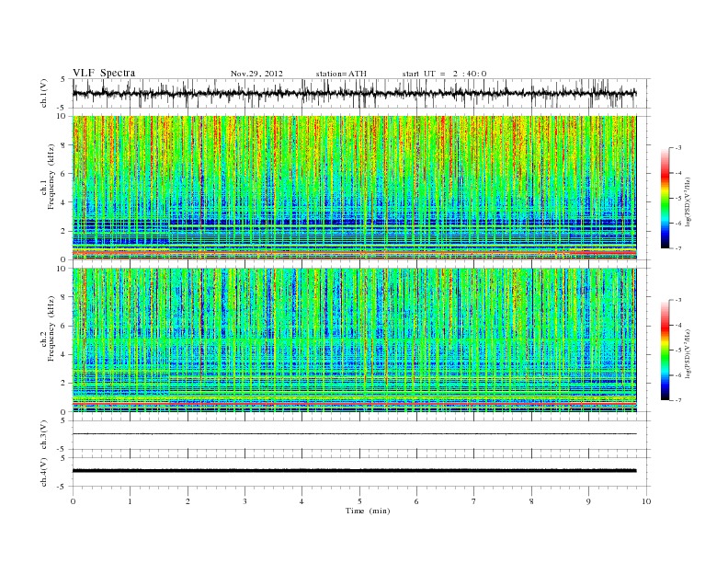Image resolution: width=728 pixels, height=563 pixels.
Task: Click the lower 'log(PSD)(V²/Hz)' colorbar label
Action: point(688,353)
